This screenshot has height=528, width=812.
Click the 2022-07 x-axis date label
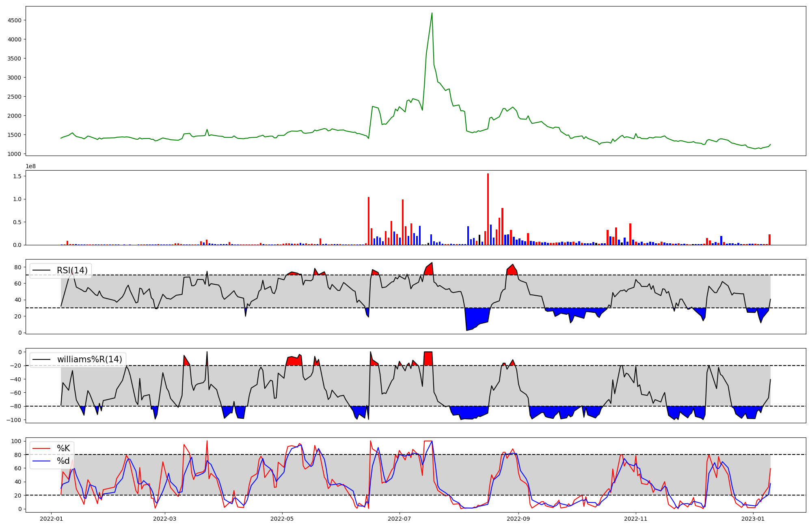click(400, 519)
